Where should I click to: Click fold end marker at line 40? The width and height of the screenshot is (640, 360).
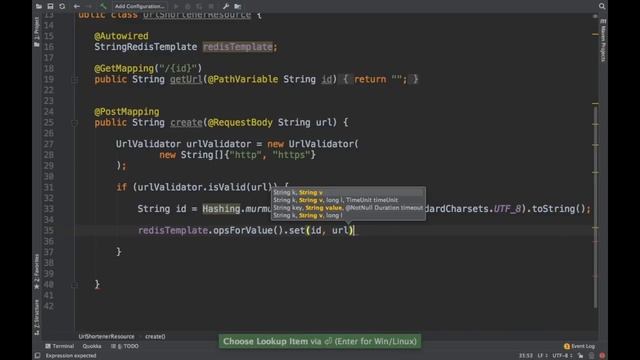[75, 285]
